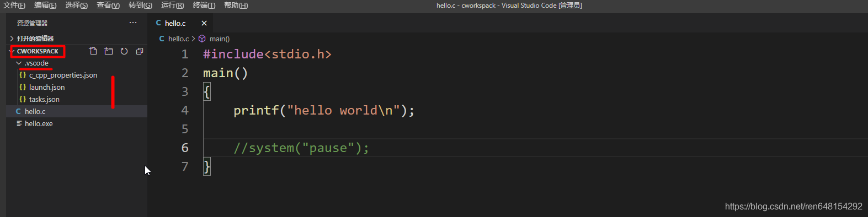Open the 运行(R) menu
This screenshot has height=217, width=868.
[x=173, y=6]
